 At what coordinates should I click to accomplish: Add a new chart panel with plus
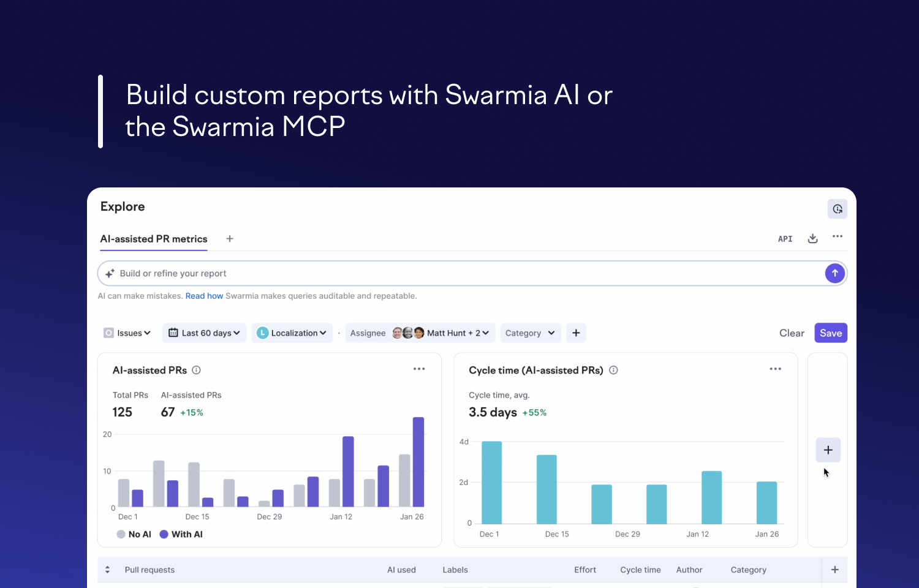coord(828,450)
